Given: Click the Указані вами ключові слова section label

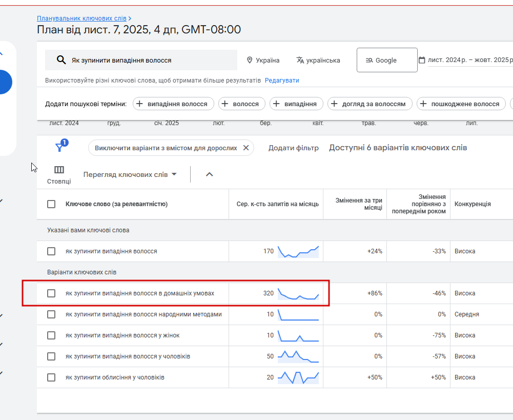Looking at the screenshot, I should point(88,230).
